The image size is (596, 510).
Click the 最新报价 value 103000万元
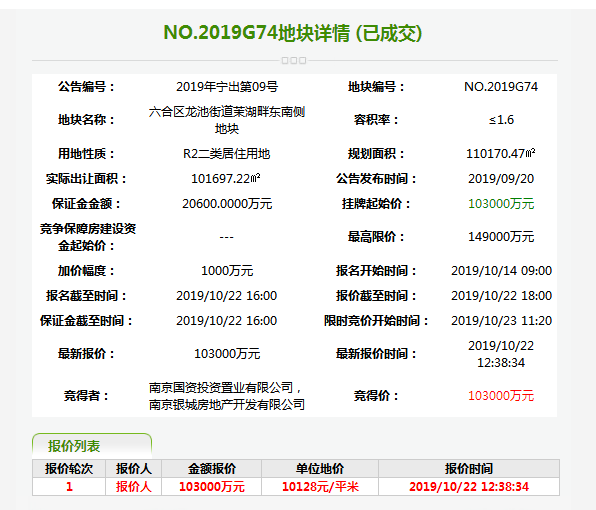tap(227, 354)
